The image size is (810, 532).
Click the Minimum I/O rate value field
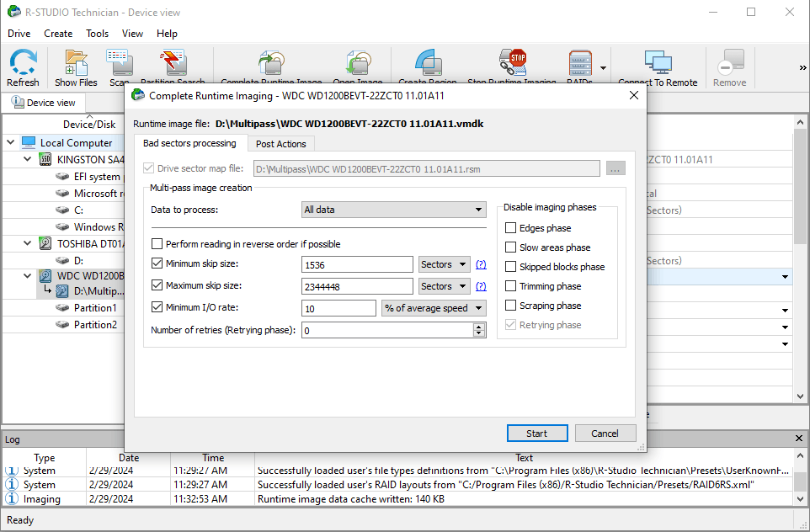click(338, 308)
